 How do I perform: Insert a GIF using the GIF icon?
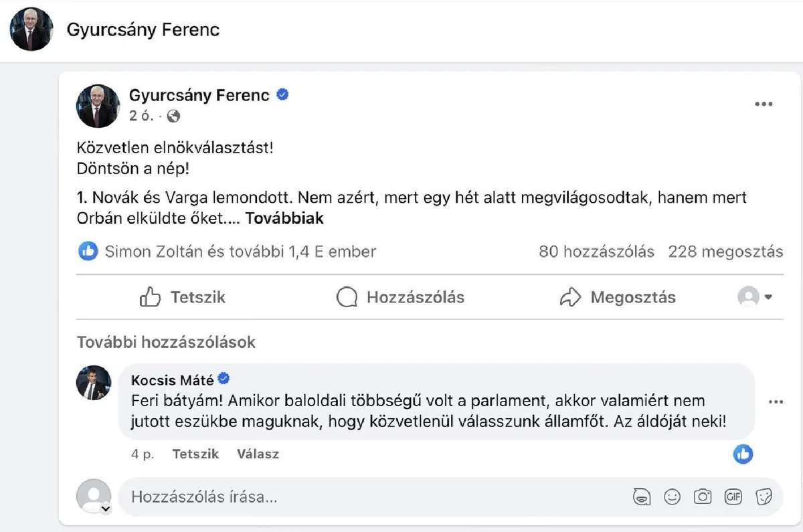(733, 497)
